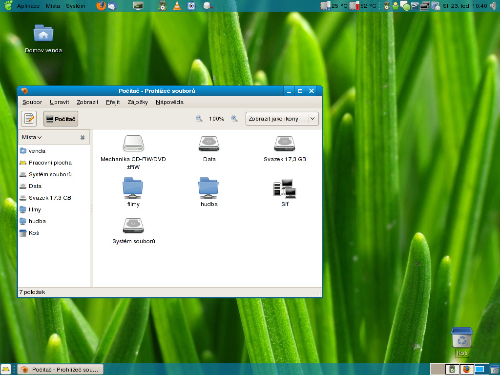
Task: Close the Místa side pane
Action: [83, 137]
